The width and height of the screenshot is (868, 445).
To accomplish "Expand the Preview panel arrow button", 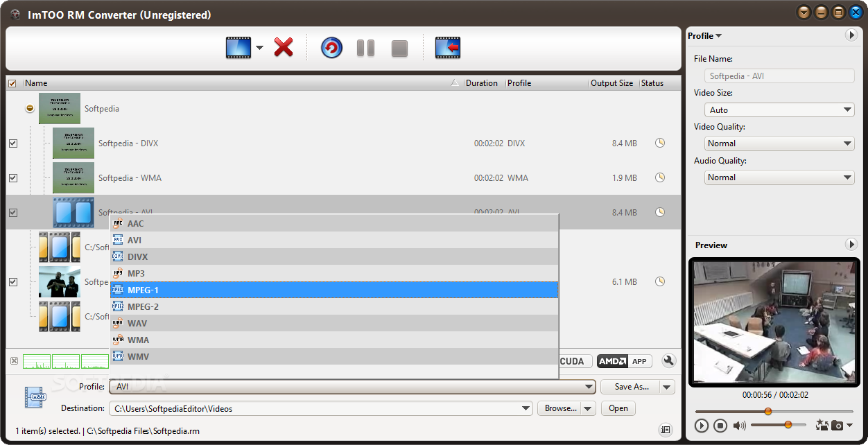I will click(x=851, y=244).
